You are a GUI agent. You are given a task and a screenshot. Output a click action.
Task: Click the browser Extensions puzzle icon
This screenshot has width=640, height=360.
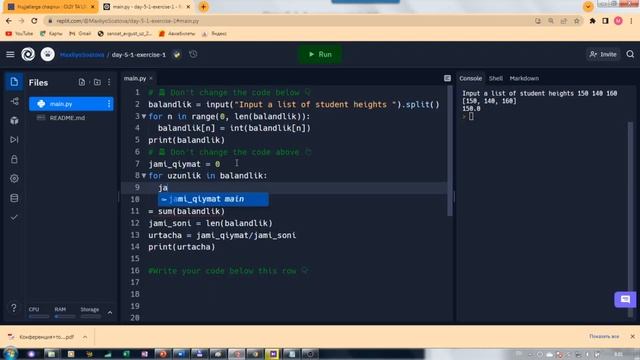point(592,21)
